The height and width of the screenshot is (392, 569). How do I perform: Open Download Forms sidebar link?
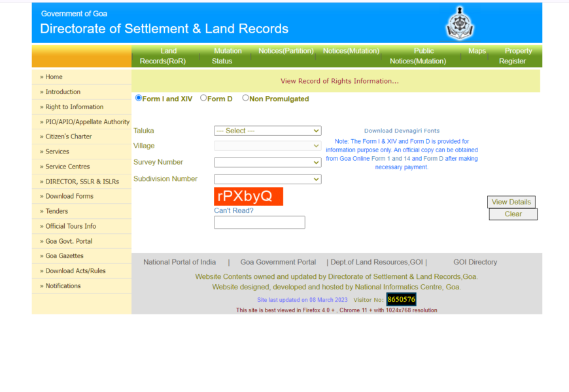69,196
